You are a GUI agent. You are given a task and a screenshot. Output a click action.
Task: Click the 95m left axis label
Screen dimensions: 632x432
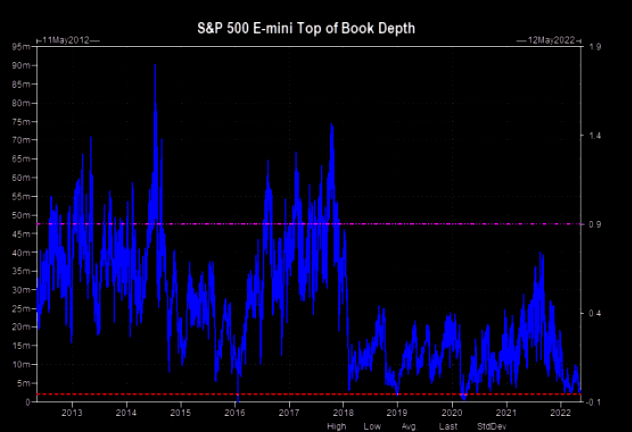tap(21, 47)
